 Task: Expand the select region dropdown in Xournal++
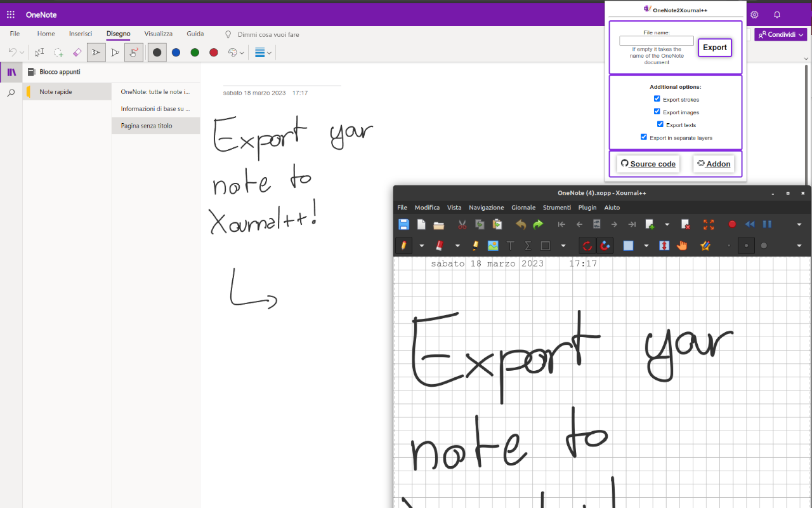pyautogui.click(x=646, y=246)
